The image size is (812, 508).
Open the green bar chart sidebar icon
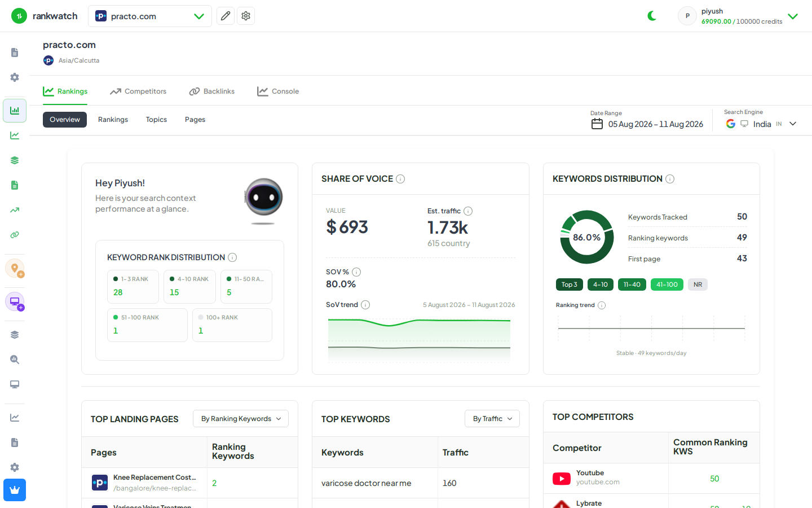15,111
